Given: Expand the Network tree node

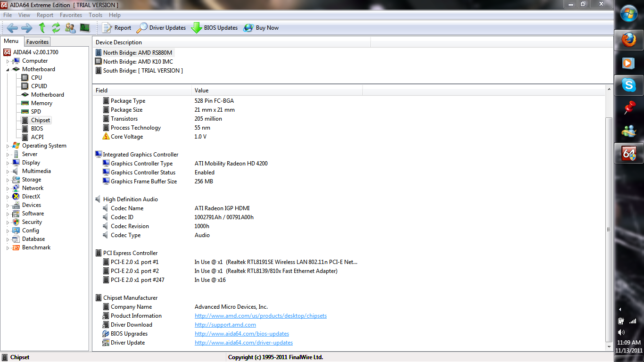Looking at the screenshot, I should point(8,189).
